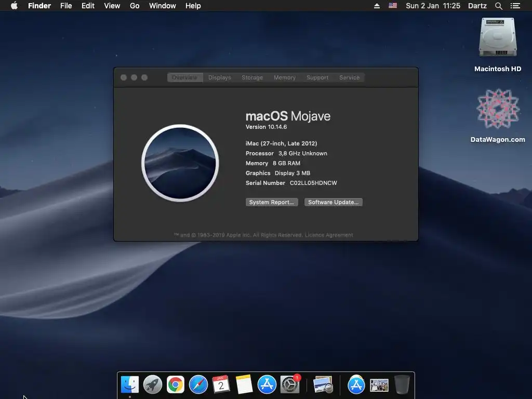Viewport: 532px width, 399px height.
Task: Switch to the Displays tab
Action: tap(220, 77)
